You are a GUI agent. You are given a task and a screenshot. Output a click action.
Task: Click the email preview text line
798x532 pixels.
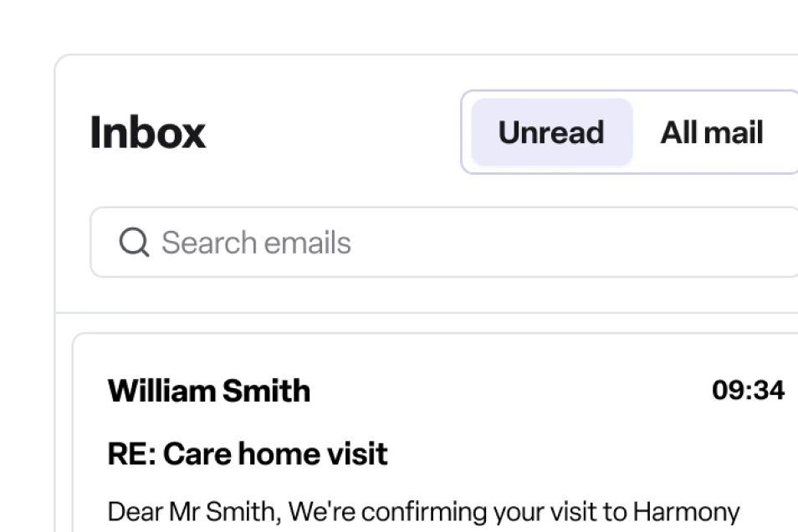tap(423, 510)
